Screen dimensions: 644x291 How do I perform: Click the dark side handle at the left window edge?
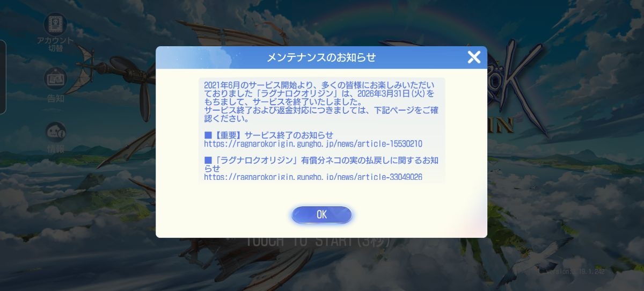click(3, 77)
